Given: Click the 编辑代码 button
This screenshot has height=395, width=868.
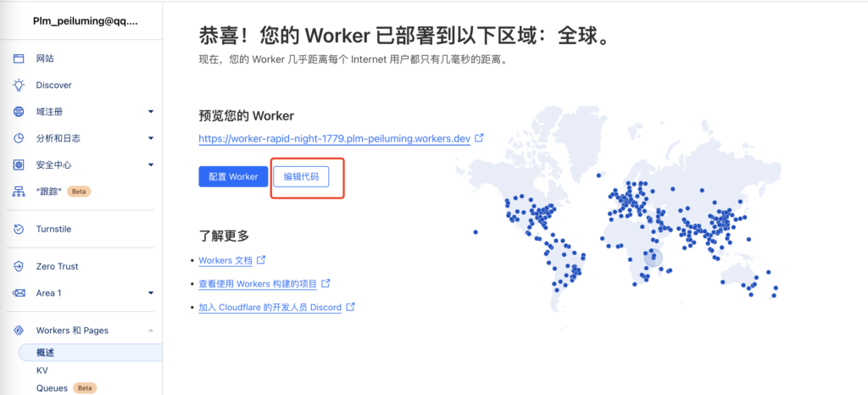Looking at the screenshot, I should 301,176.
